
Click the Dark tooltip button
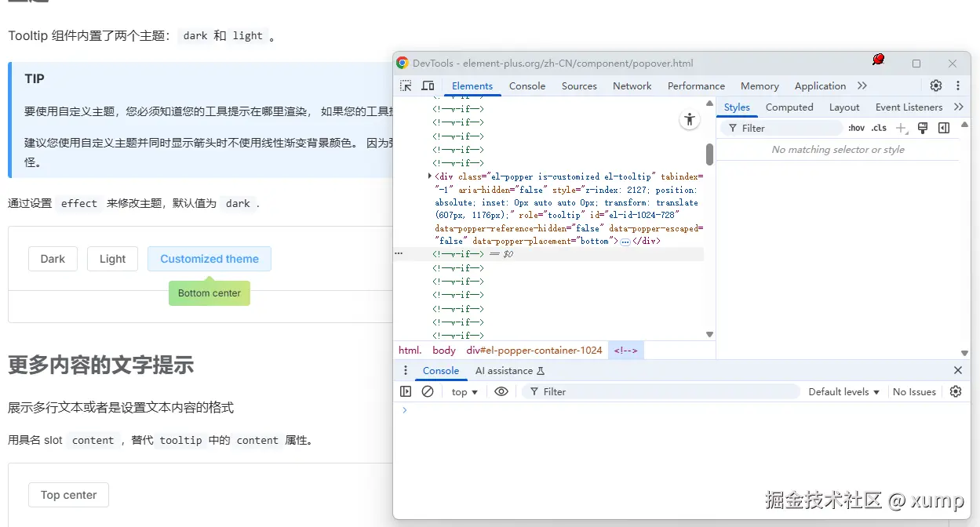53,259
